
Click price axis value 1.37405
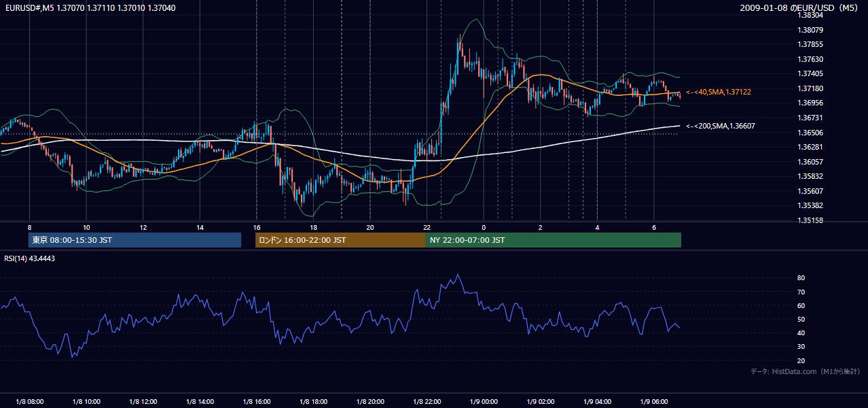pyautogui.click(x=810, y=74)
